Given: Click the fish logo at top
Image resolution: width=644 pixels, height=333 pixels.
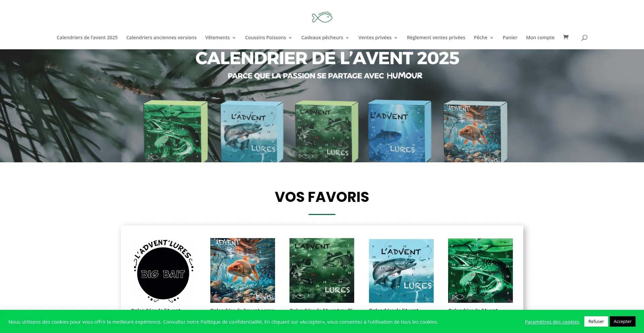Looking at the screenshot, I should [x=322, y=17].
